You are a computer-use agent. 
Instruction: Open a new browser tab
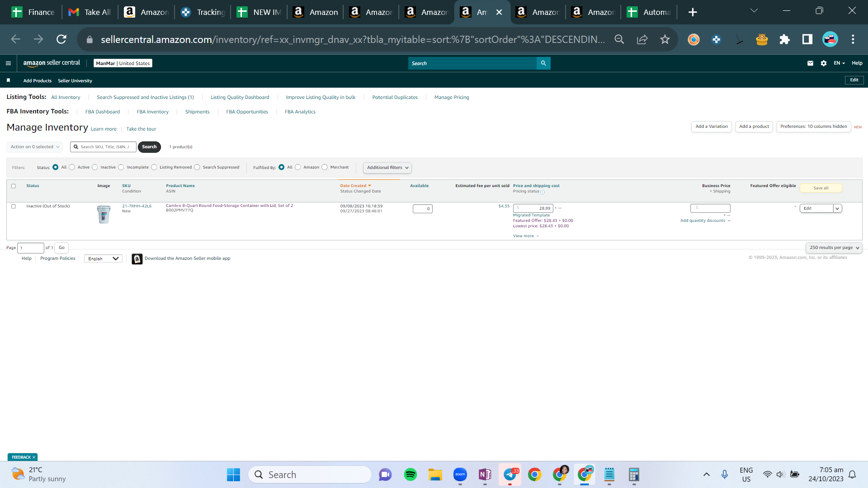pos(693,12)
